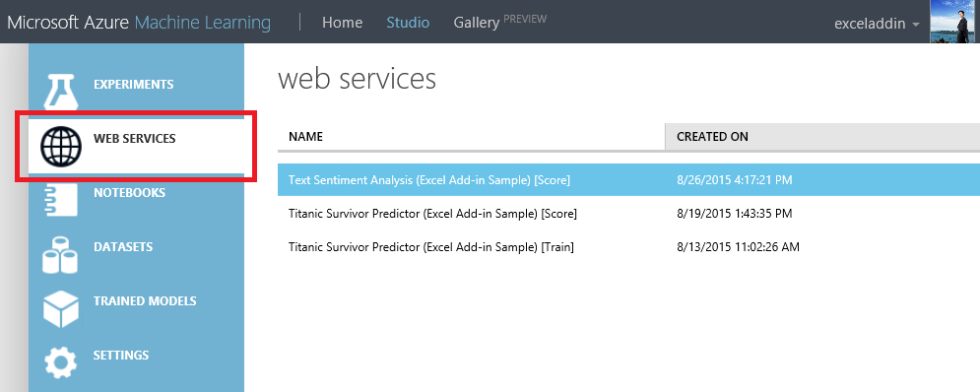Open the Notebooks notebook icon
Image resolution: width=980 pixels, height=392 pixels.
pos(61,198)
